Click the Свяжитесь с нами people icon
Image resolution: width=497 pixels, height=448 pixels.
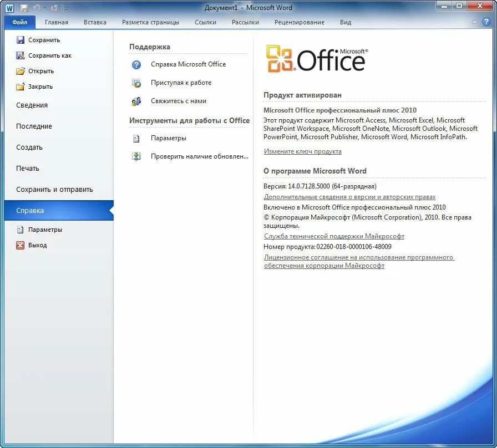pos(136,101)
